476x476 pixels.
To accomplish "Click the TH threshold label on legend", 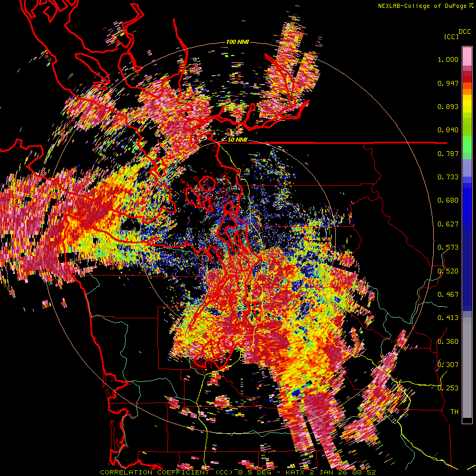I will point(454,412).
